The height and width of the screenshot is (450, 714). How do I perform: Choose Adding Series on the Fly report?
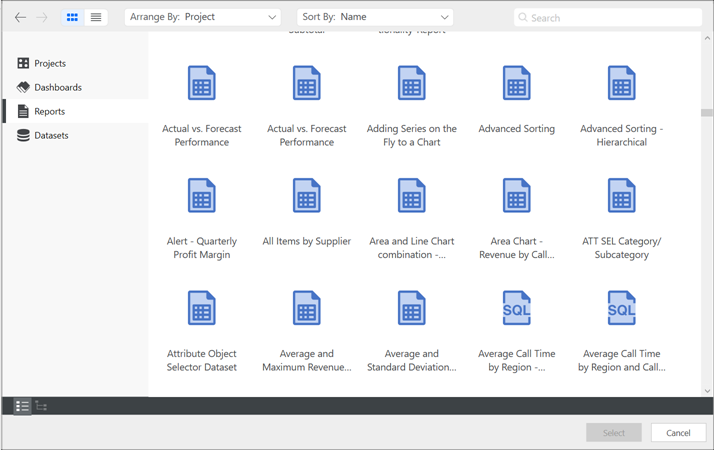point(411,84)
